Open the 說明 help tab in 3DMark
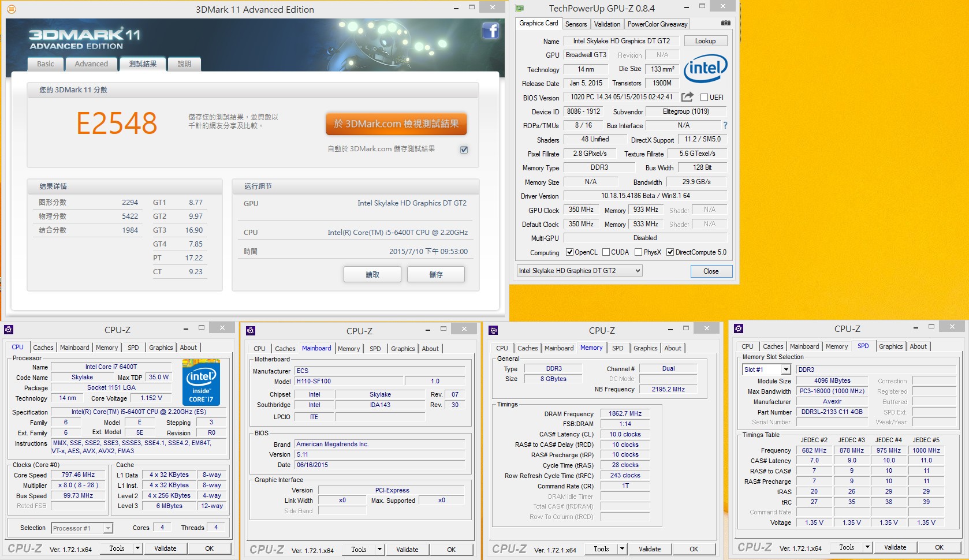The width and height of the screenshot is (969, 560). click(184, 64)
